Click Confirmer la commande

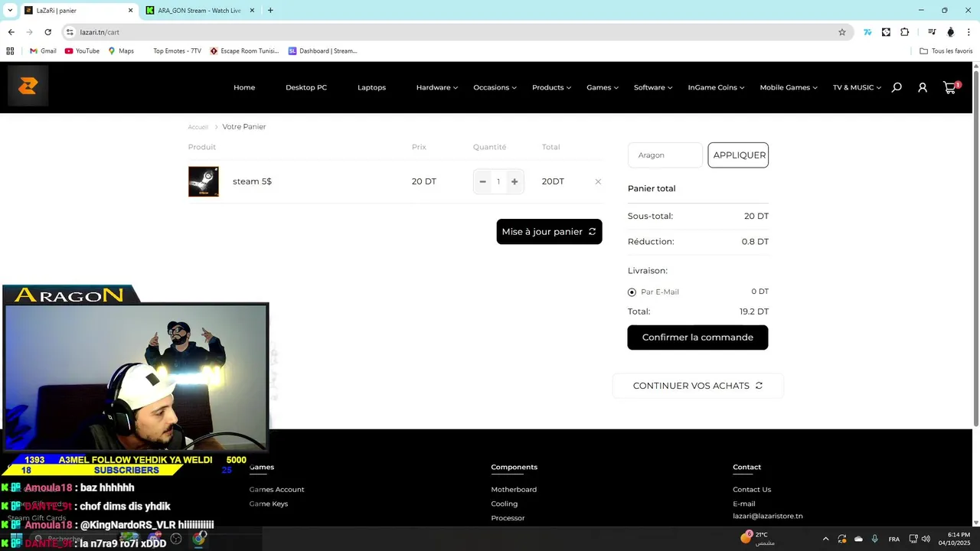pyautogui.click(x=697, y=337)
